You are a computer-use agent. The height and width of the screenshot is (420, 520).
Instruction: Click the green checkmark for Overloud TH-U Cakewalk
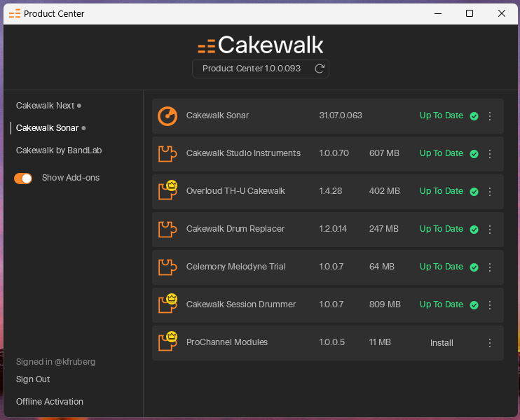click(474, 192)
